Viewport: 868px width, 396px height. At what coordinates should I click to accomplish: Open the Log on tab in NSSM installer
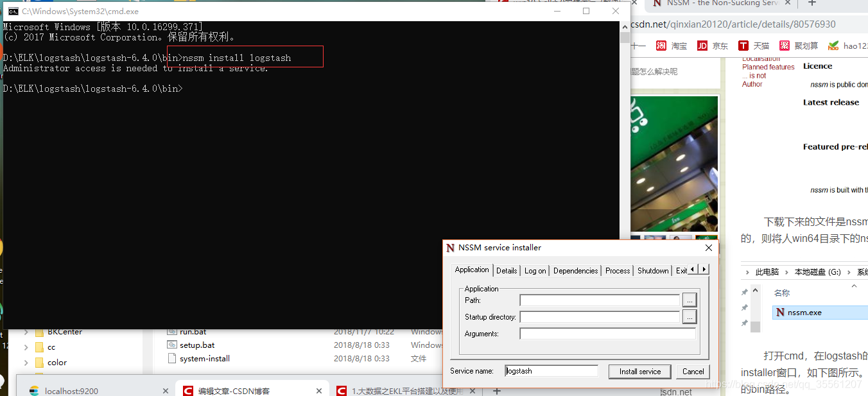(x=535, y=271)
